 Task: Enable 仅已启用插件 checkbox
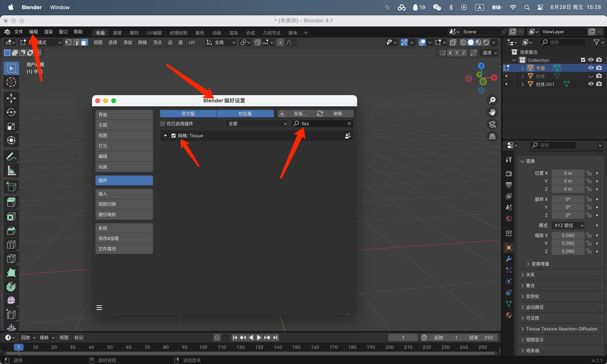[x=162, y=124]
